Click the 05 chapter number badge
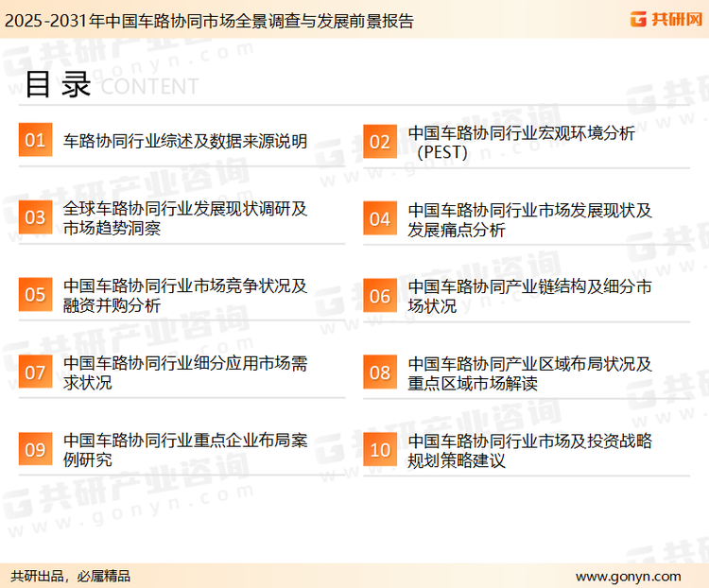Viewport: 709px width, 588px height. pyautogui.click(x=35, y=295)
